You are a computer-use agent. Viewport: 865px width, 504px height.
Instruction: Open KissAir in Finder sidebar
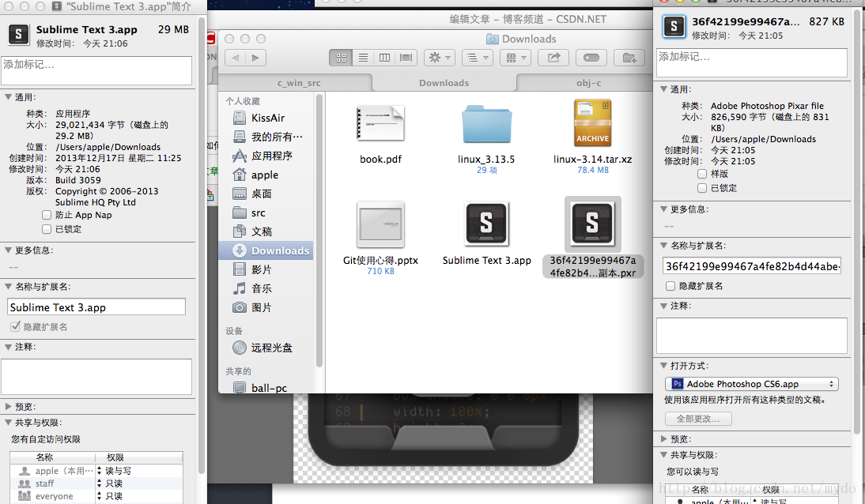[x=267, y=118]
